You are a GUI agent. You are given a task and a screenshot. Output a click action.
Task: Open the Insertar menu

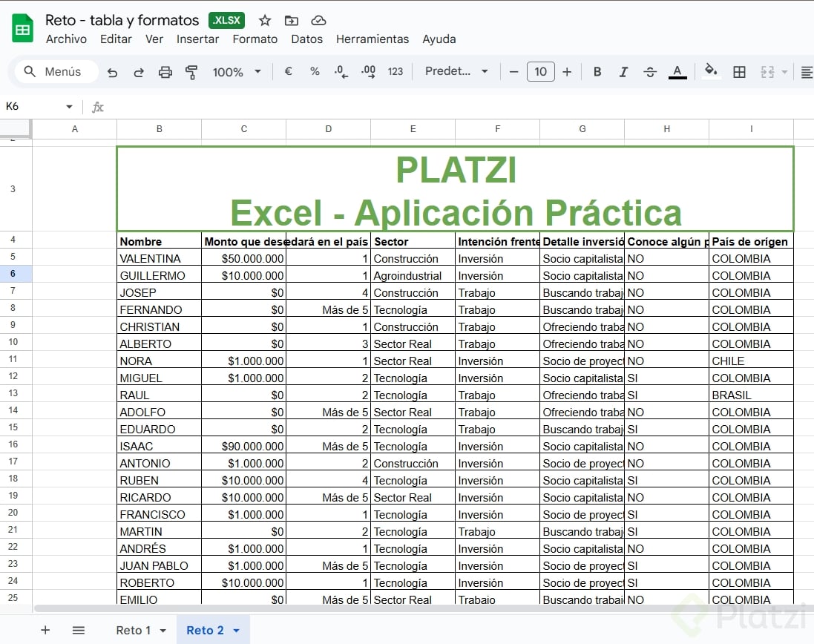[197, 39]
